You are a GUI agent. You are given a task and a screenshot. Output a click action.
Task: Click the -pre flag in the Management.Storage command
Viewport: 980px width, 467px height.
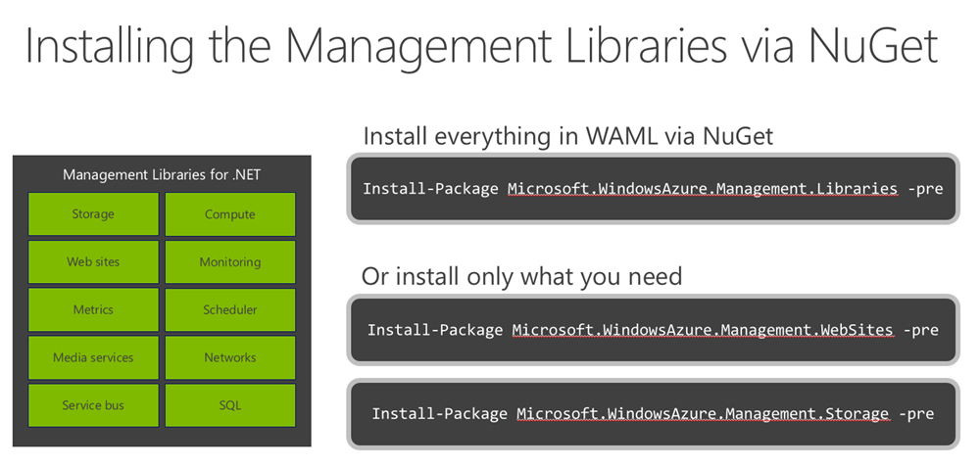(915, 414)
